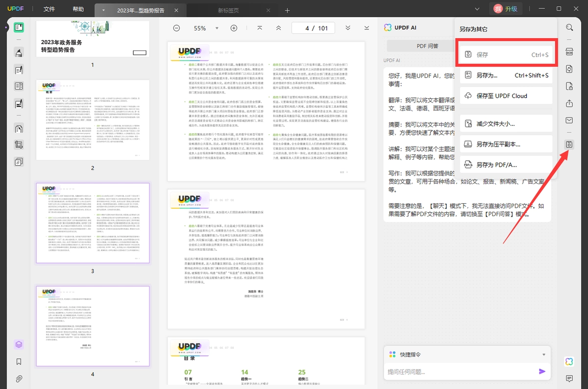Switch to the 新标签页 tab
Viewport: 588px width, 389px height.
(228, 10)
